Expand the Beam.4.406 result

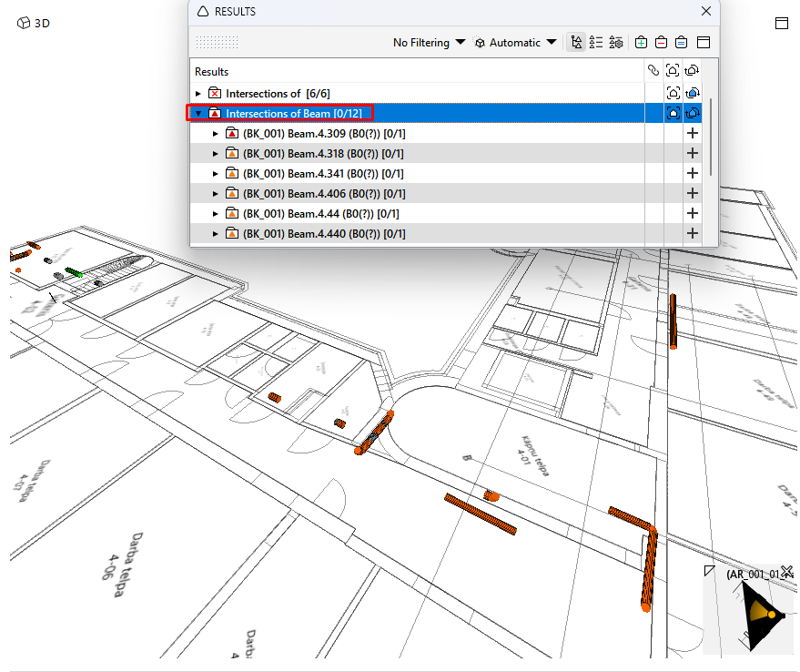(216, 194)
